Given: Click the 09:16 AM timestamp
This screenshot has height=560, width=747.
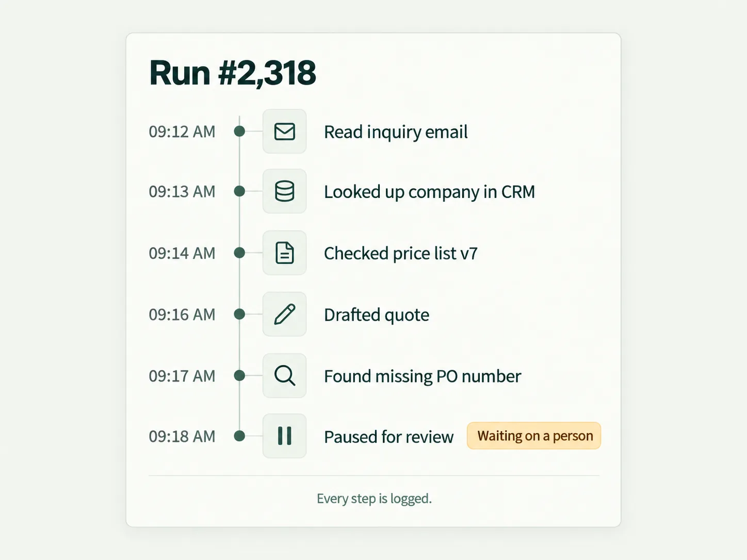Looking at the screenshot, I should click(x=182, y=314).
